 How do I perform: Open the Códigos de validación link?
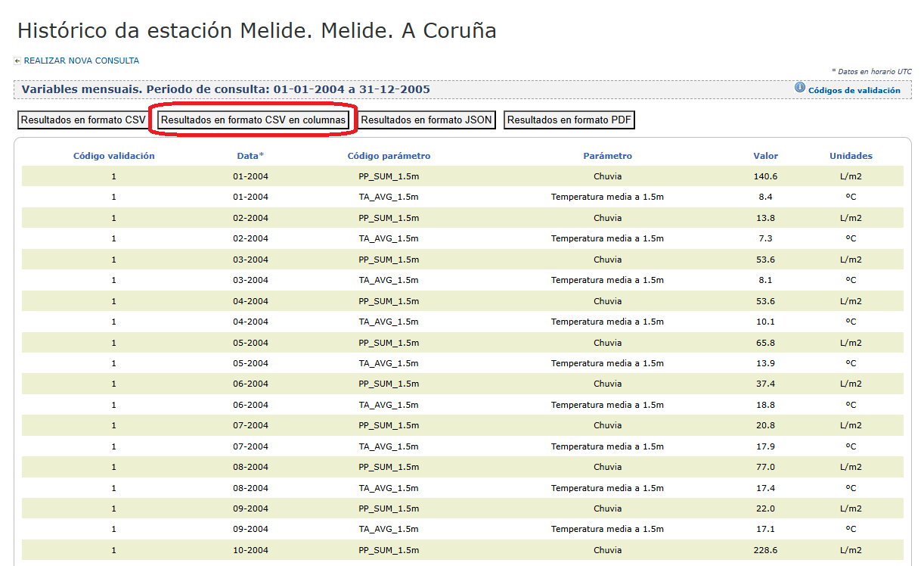pos(854,90)
